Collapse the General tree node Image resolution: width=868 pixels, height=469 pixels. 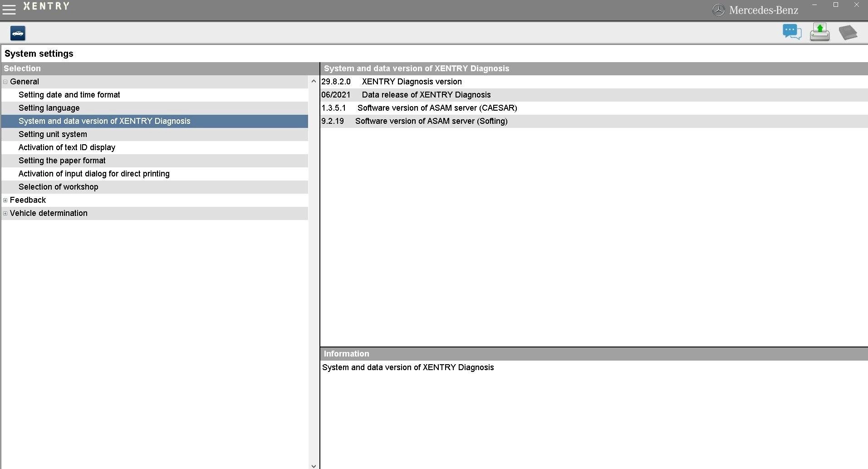click(x=5, y=82)
